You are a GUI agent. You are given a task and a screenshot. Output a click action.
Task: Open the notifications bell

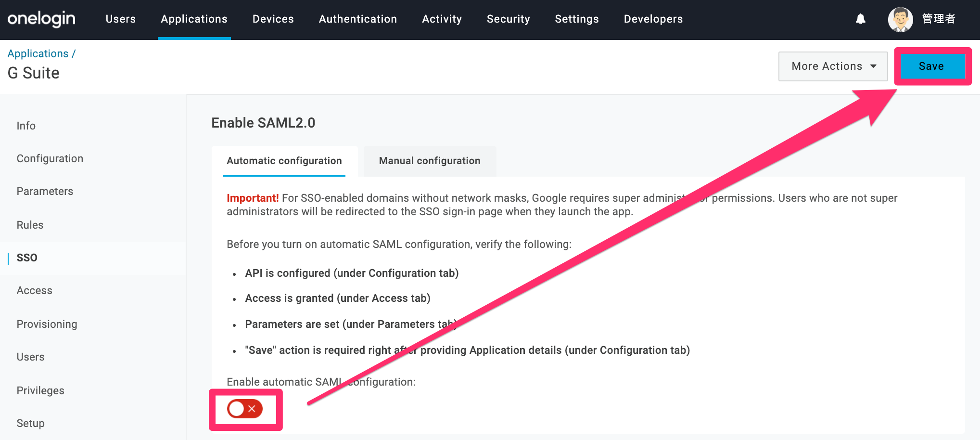click(861, 19)
